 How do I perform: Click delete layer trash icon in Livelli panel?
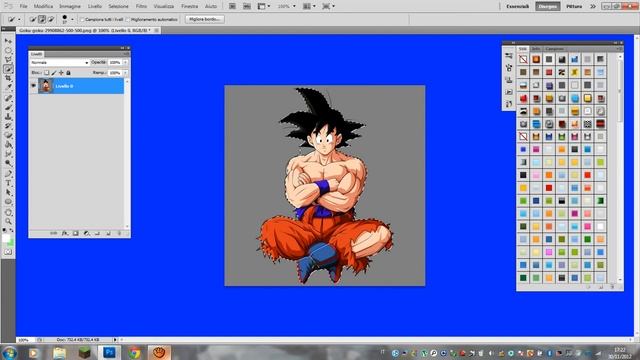coord(119,233)
